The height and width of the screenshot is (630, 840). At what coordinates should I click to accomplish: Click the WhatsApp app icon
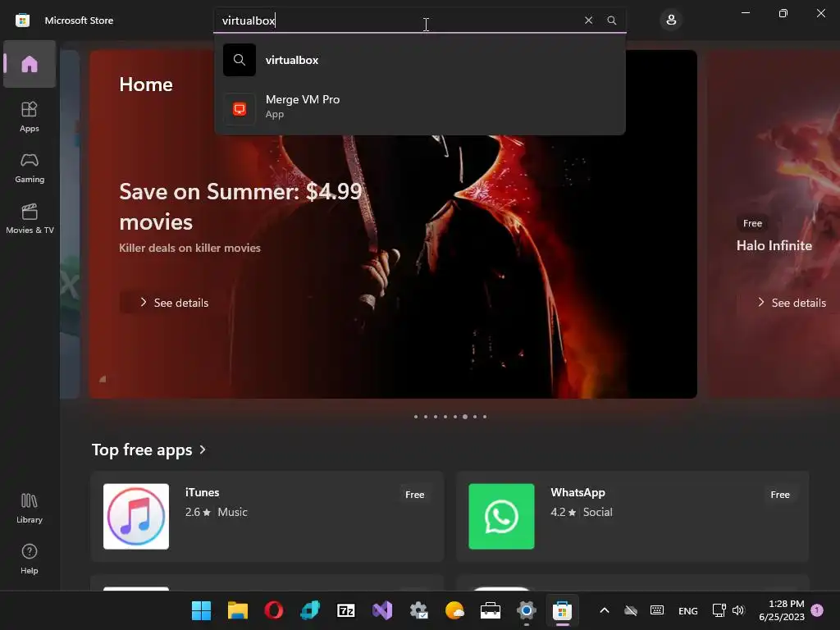point(501,517)
